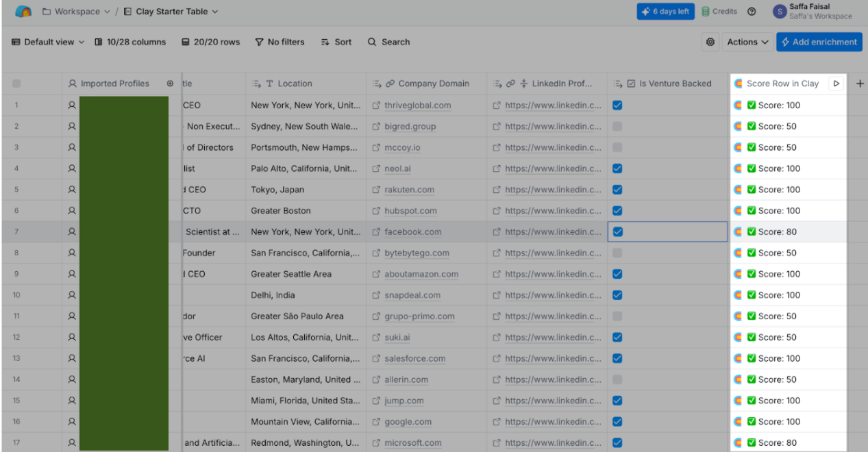The image size is (868, 452).
Task: Select the Delhi, India location cell
Action: click(306, 295)
